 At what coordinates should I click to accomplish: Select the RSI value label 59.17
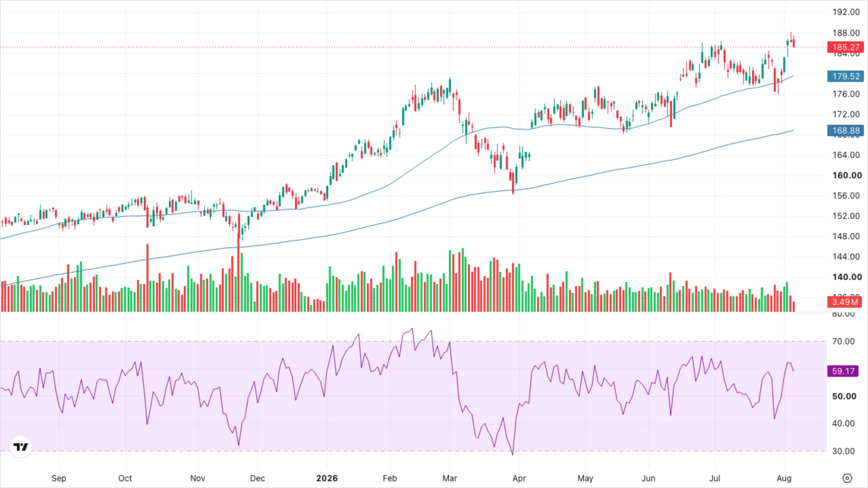843,371
